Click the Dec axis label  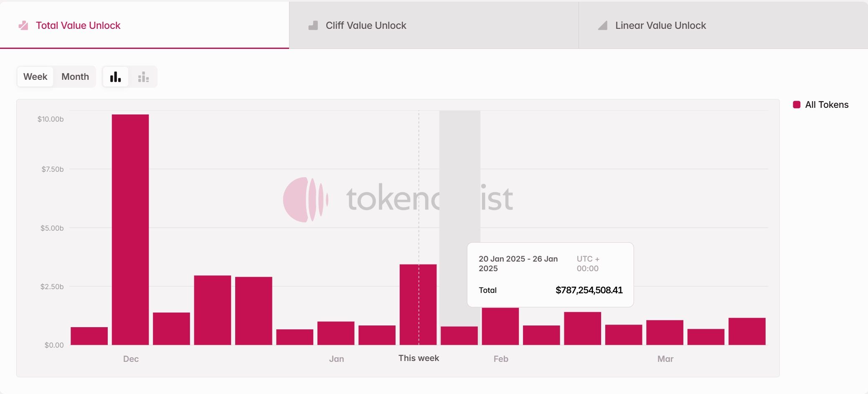pyautogui.click(x=131, y=359)
